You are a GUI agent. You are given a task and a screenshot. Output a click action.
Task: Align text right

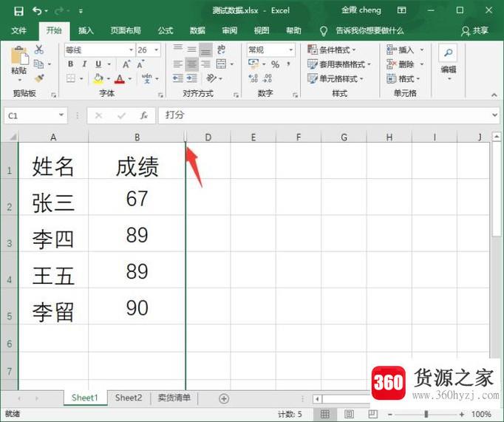tap(205, 64)
